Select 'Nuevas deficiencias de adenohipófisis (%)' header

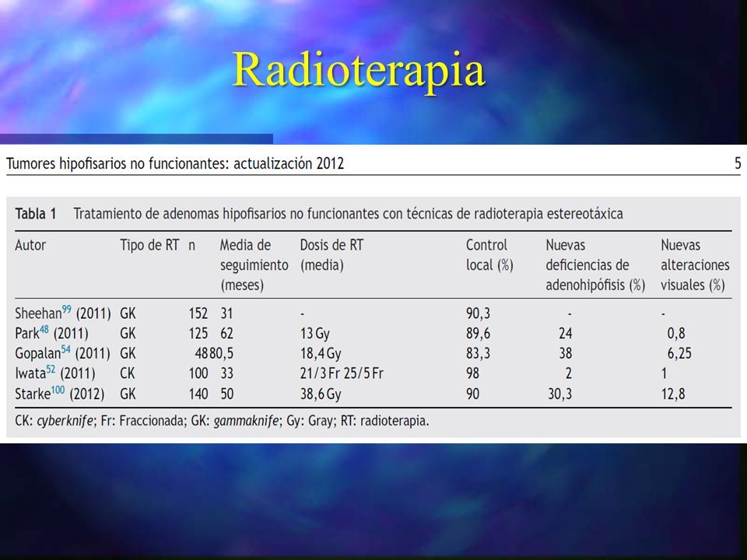coord(595,265)
